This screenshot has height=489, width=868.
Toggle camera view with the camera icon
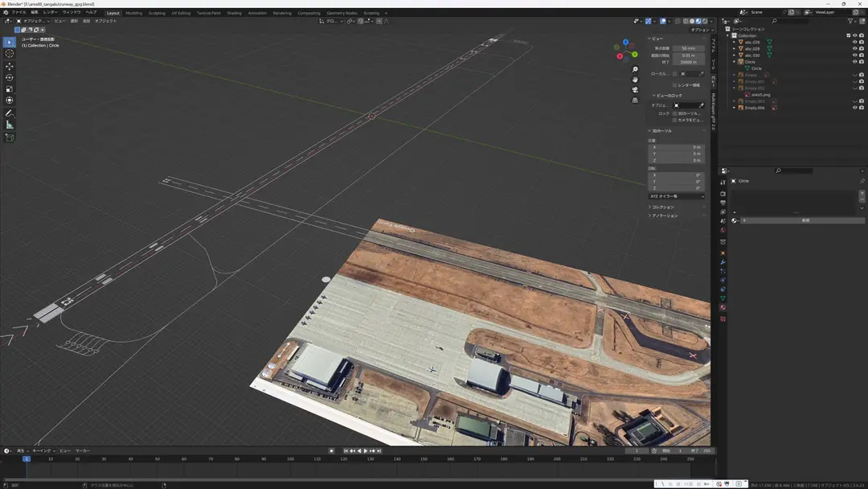(x=635, y=90)
